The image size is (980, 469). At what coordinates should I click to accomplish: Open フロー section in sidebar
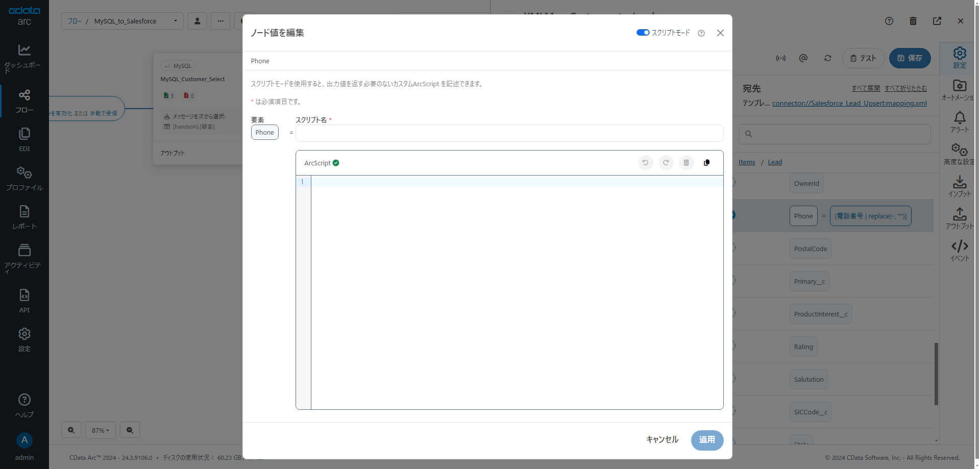click(x=24, y=101)
